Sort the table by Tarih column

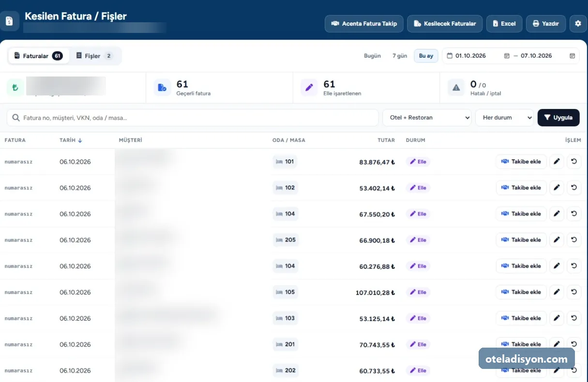pos(71,140)
